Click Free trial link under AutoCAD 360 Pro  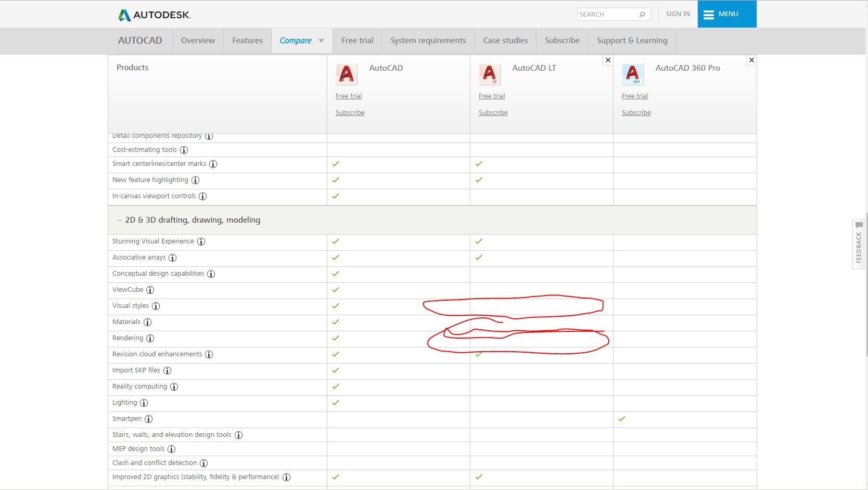tap(635, 96)
